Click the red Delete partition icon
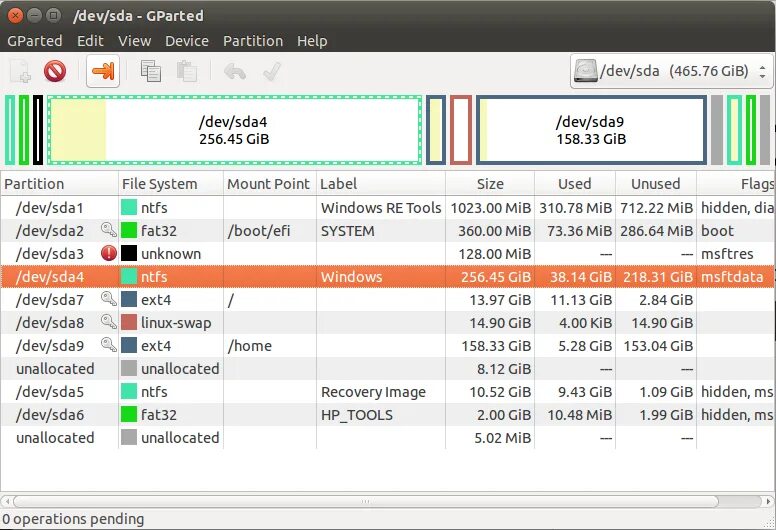Viewport: 776px width, 530px height. pos(54,71)
